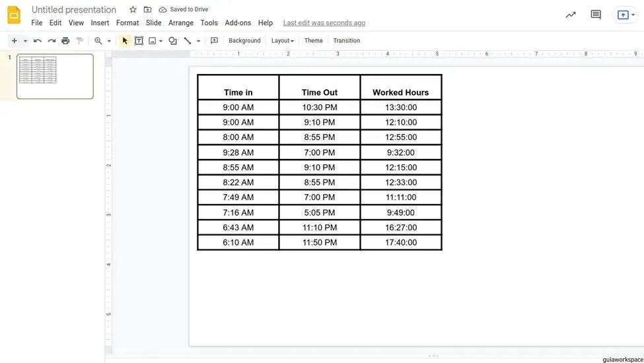Click the 'Worked Hours' header cell
644x363 pixels.
tap(401, 87)
